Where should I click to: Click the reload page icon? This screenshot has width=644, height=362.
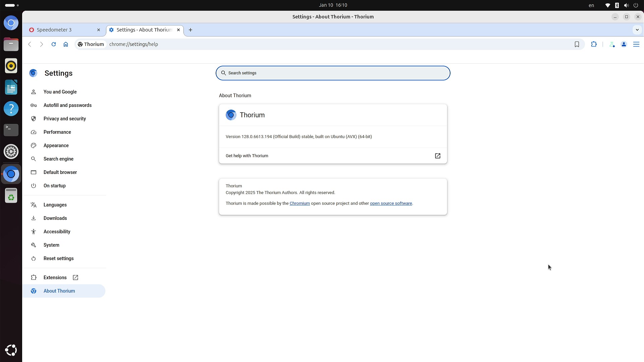54,44
